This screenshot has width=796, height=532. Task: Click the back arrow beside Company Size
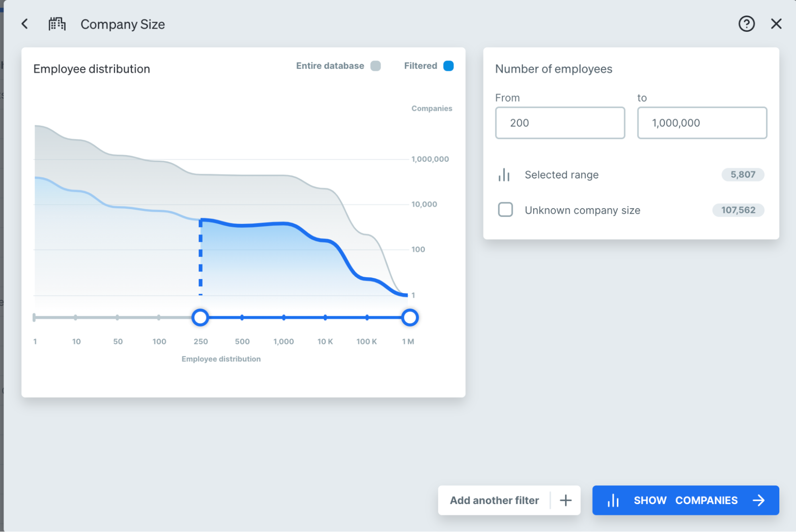pyautogui.click(x=25, y=24)
